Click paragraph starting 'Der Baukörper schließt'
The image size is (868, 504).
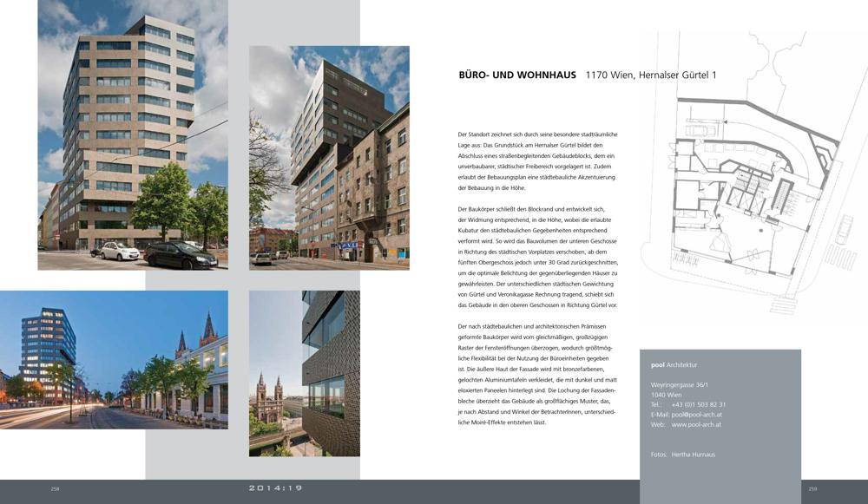[537, 258]
